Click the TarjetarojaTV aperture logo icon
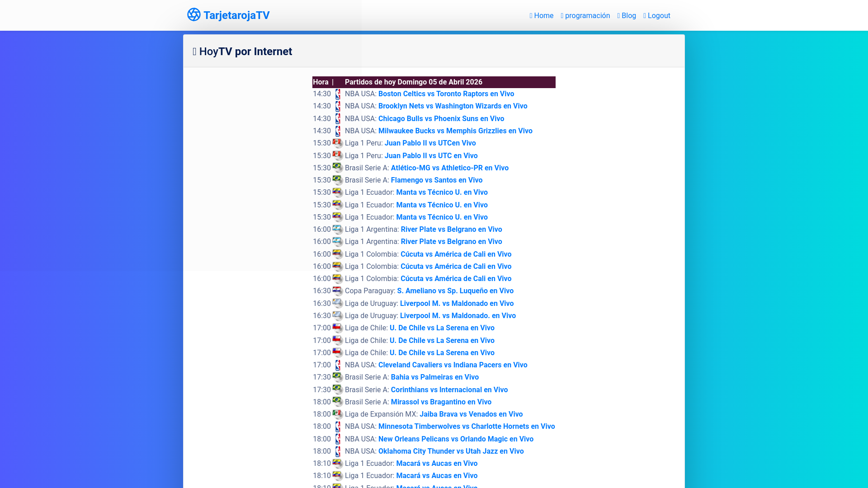868x488 pixels. coord(194,14)
